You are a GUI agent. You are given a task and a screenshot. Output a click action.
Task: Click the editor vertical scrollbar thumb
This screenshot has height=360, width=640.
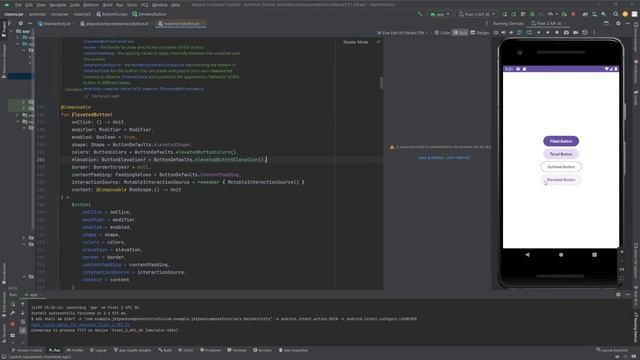(382, 83)
